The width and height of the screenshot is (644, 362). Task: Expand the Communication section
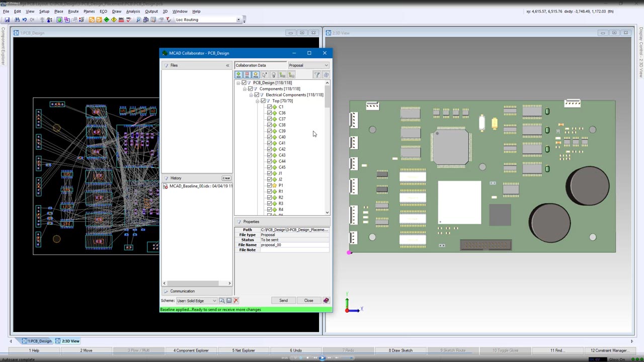pos(182,291)
